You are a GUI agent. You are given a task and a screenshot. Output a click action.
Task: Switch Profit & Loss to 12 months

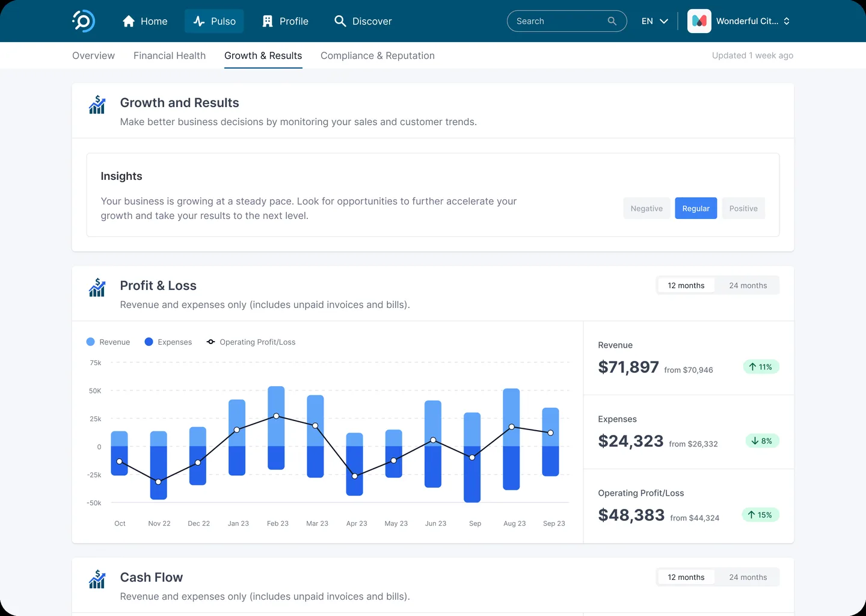[x=686, y=285]
